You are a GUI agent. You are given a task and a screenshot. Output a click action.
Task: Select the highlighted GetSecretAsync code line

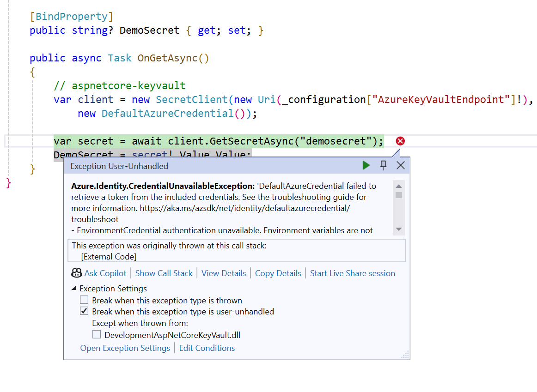pyautogui.click(x=217, y=141)
